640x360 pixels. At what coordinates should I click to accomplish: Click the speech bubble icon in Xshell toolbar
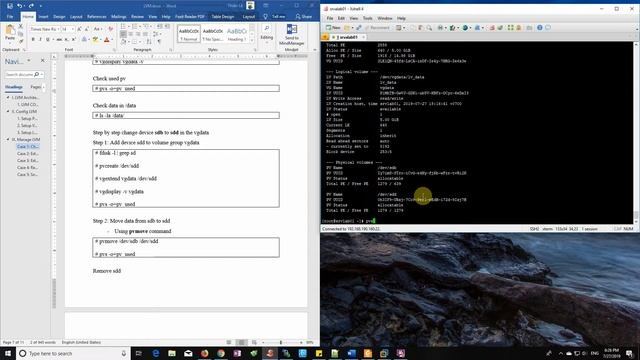[x=548, y=28]
